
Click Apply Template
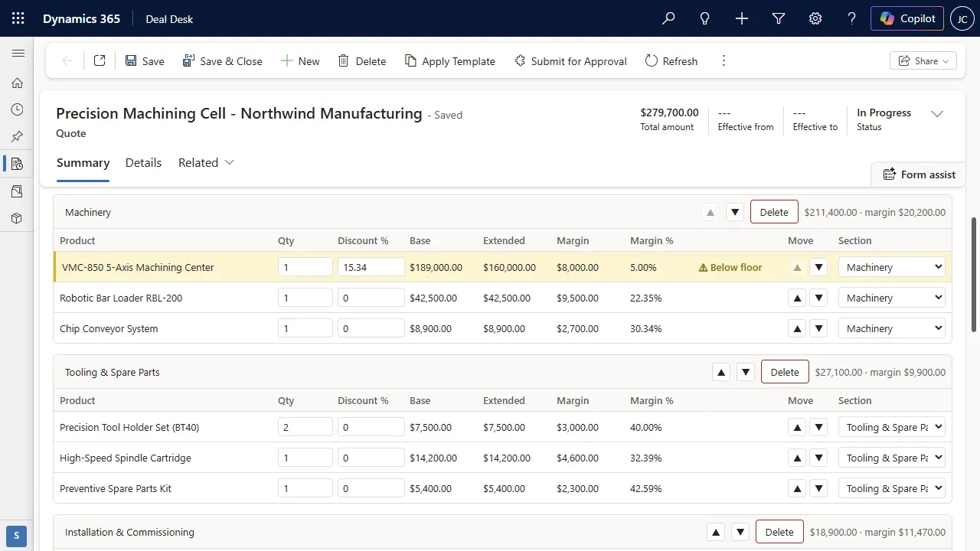tap(450, 60)
